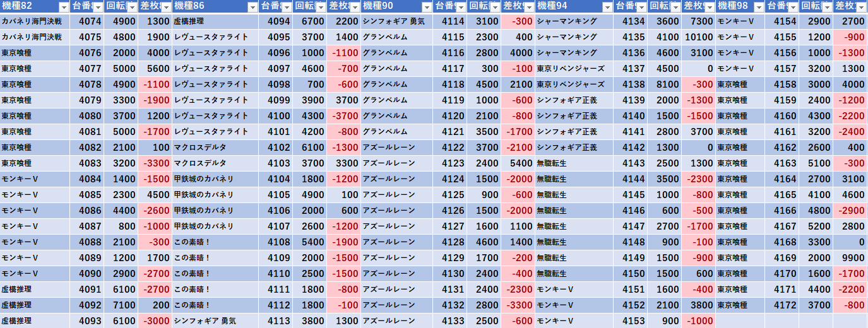This screenshot has width=868, height=328.
Task: Open the 機種98 column filter dropdown
Action: pos(758,7)
